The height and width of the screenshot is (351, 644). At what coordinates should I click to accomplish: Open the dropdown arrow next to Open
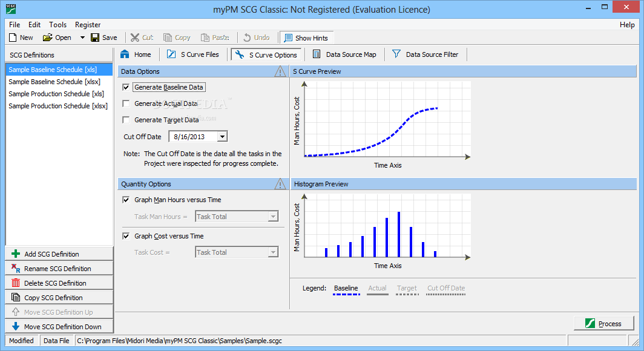[82, 38]
